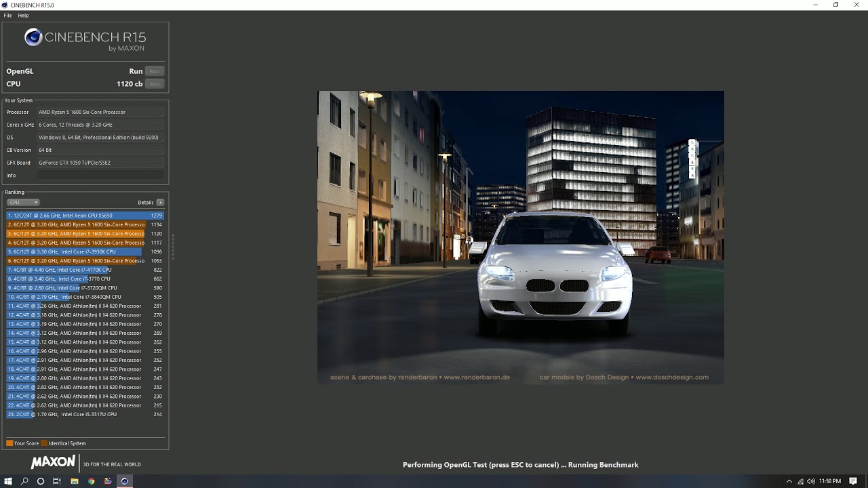Click the Identical System legend swatch
This screenshot has width=868, height=488.
pyautogui.click(x=44, y=443)
